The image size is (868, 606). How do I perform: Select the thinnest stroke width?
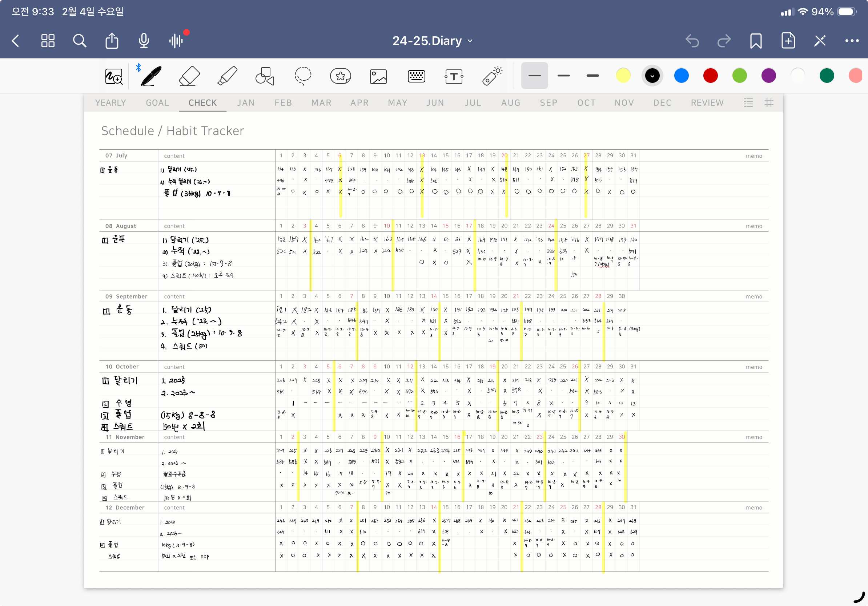click(534, 76)
